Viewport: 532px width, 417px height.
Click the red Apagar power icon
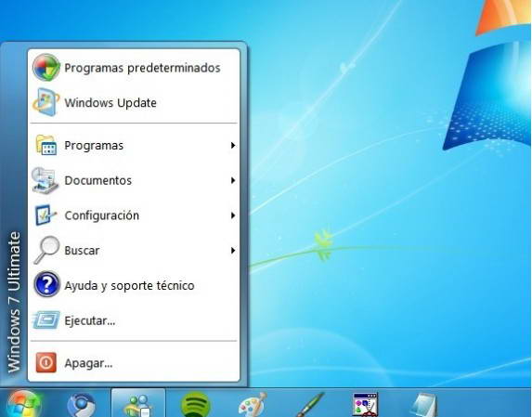[x=46, y=362]
